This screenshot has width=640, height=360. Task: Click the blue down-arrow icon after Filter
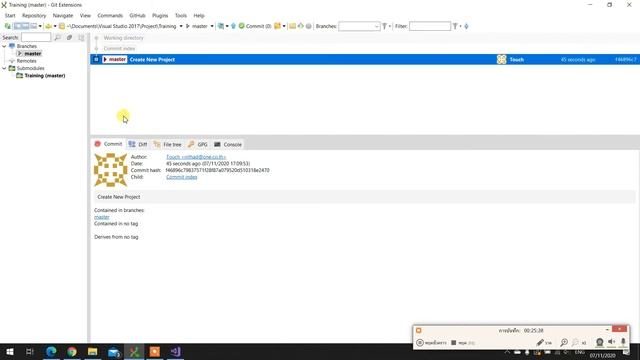click(467, 26)
